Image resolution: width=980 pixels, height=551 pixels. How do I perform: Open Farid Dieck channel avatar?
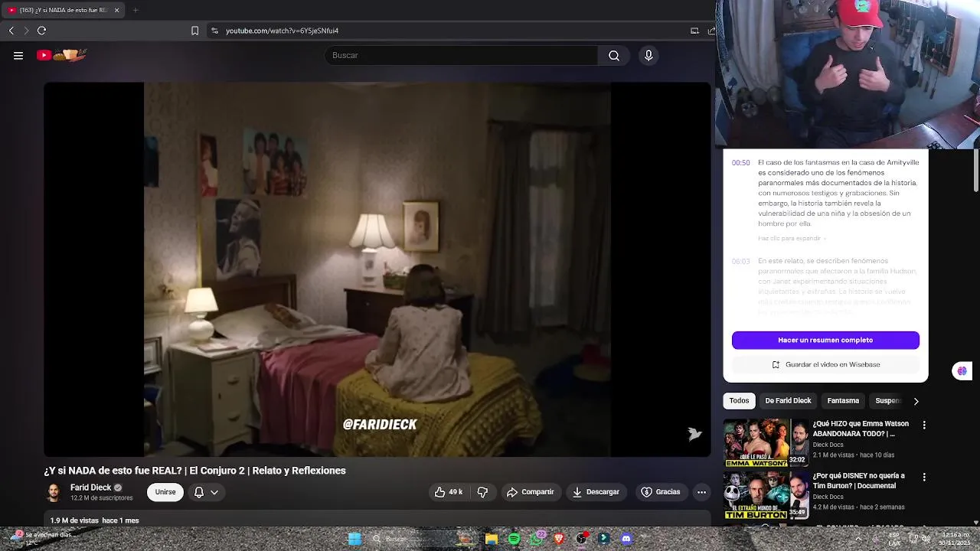tap(54, 492)
